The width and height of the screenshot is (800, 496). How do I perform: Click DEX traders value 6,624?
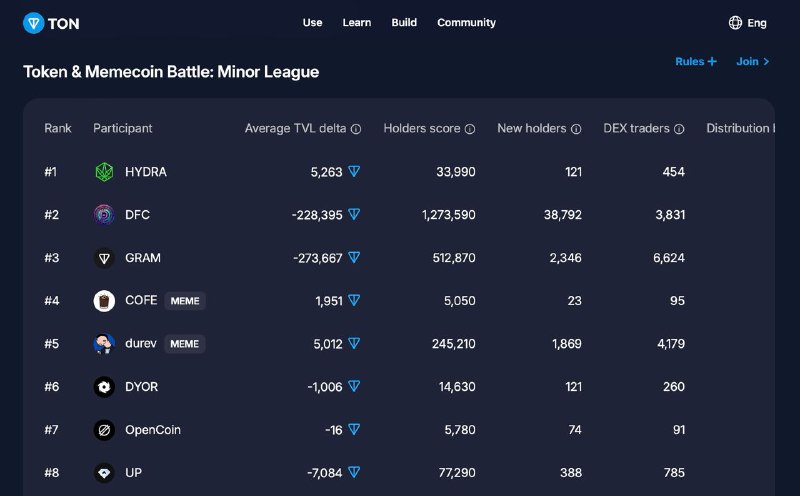pyautogui.click(x=669, y=258)
